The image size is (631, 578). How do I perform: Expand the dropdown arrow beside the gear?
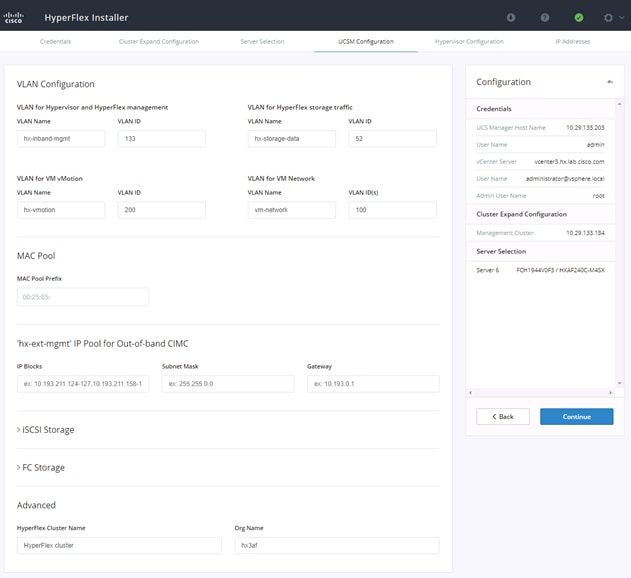click(x=622, y=17)
